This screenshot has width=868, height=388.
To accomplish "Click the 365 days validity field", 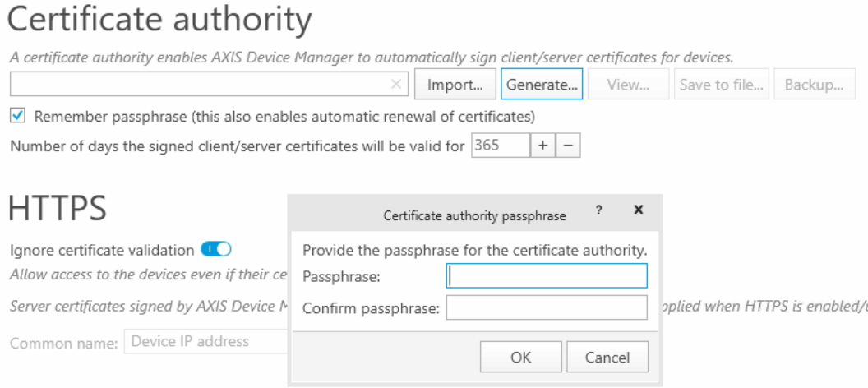I will click(x=500, y=146).
